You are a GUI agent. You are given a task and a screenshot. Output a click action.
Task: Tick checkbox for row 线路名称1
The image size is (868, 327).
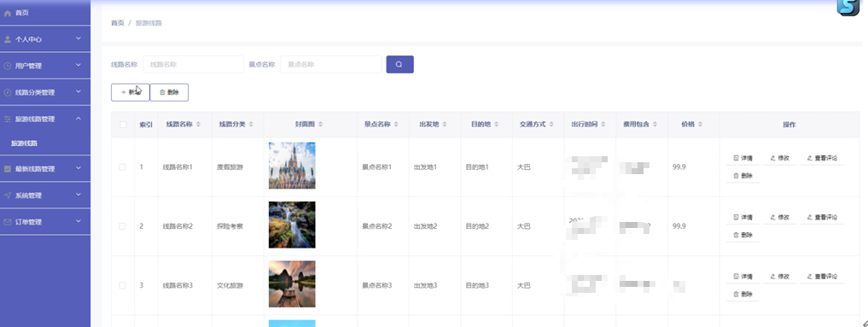click(123, 167)
